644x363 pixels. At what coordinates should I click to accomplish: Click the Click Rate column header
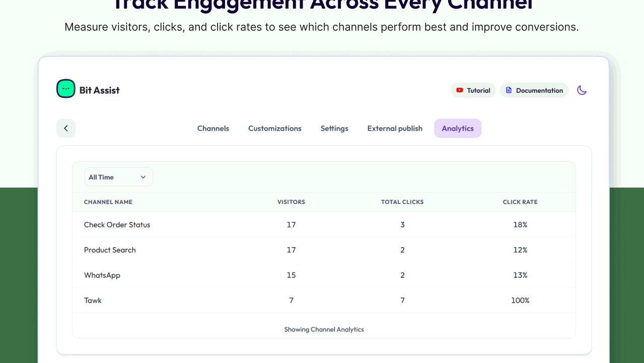coord(520,202)
